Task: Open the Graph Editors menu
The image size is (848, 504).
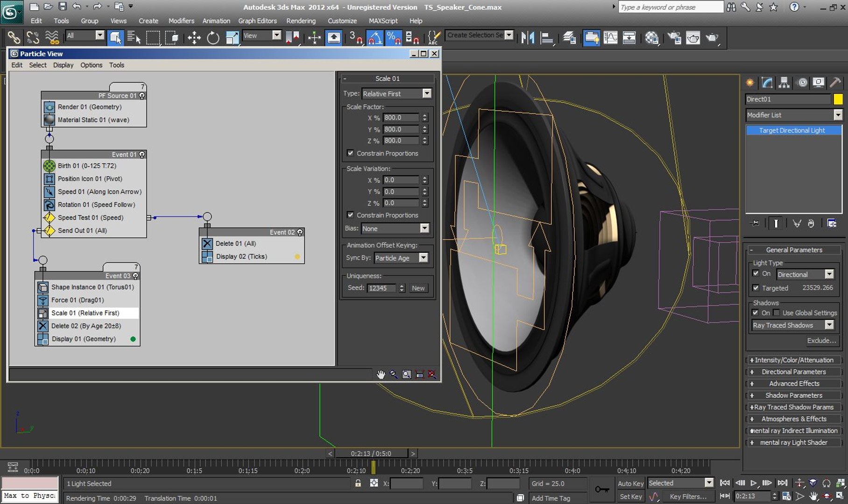Action: coord(257,21)
